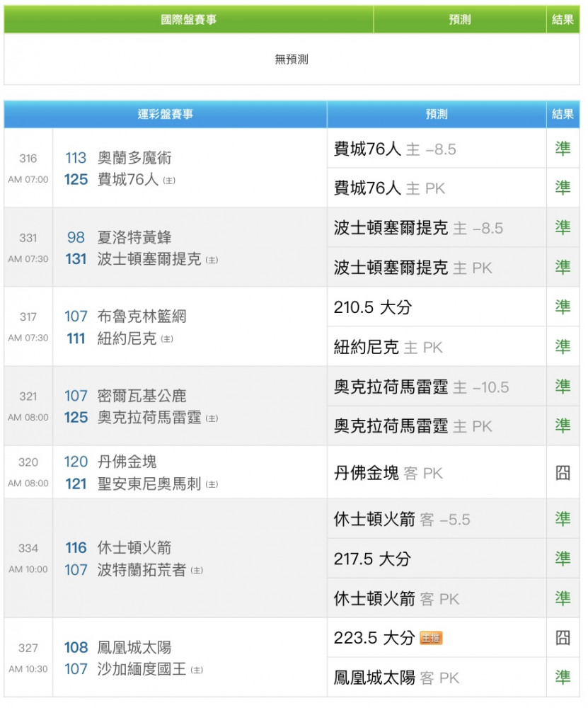
Task: Click the 準 mark for 奧克拉荷馬雷霆 主 -10.5
Action: pos(563,387)
